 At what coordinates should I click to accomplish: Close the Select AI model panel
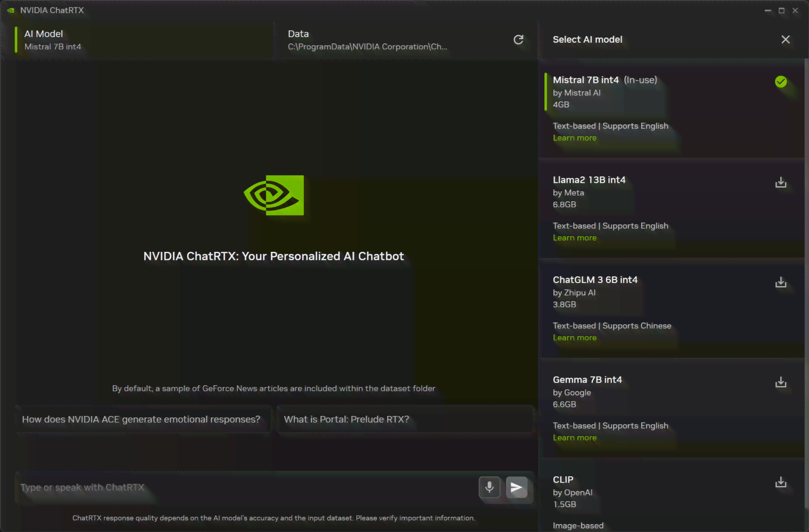click(x=786, y=39)
